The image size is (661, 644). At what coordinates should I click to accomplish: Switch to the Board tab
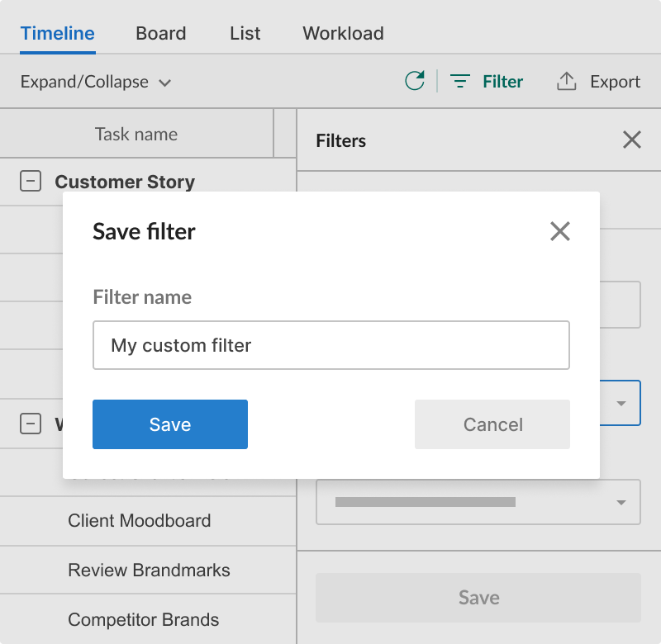pyautogui.click(x=161, y=34)
